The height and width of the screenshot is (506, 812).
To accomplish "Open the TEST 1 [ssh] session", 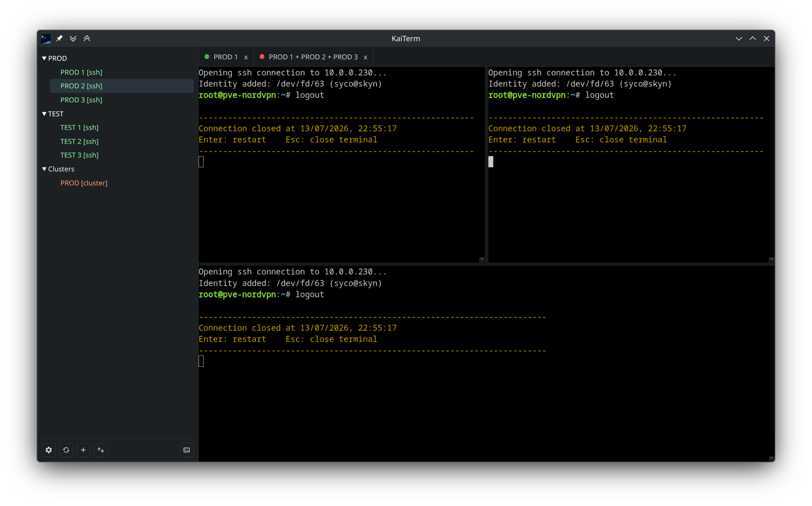I will click(x=80, y=127).
